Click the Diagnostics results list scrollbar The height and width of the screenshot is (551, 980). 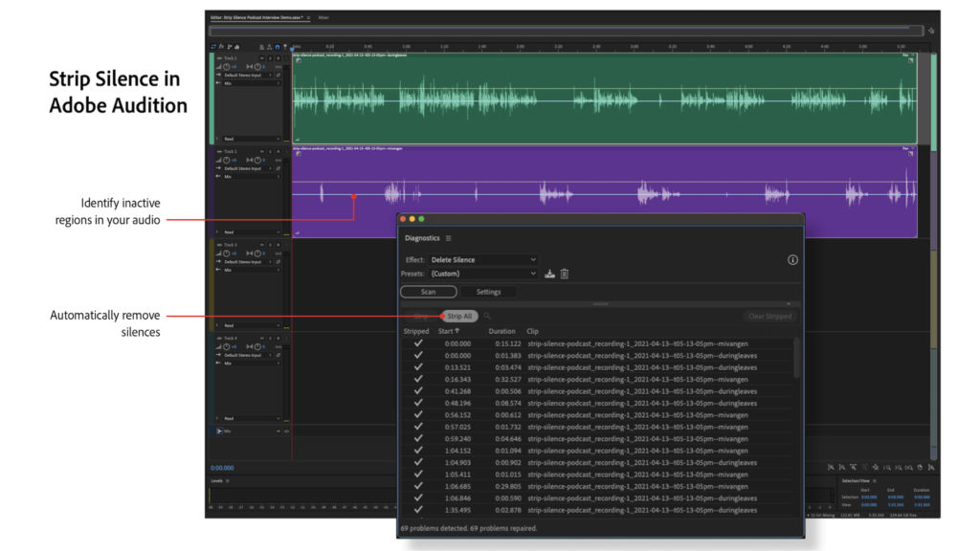(797, 359)
